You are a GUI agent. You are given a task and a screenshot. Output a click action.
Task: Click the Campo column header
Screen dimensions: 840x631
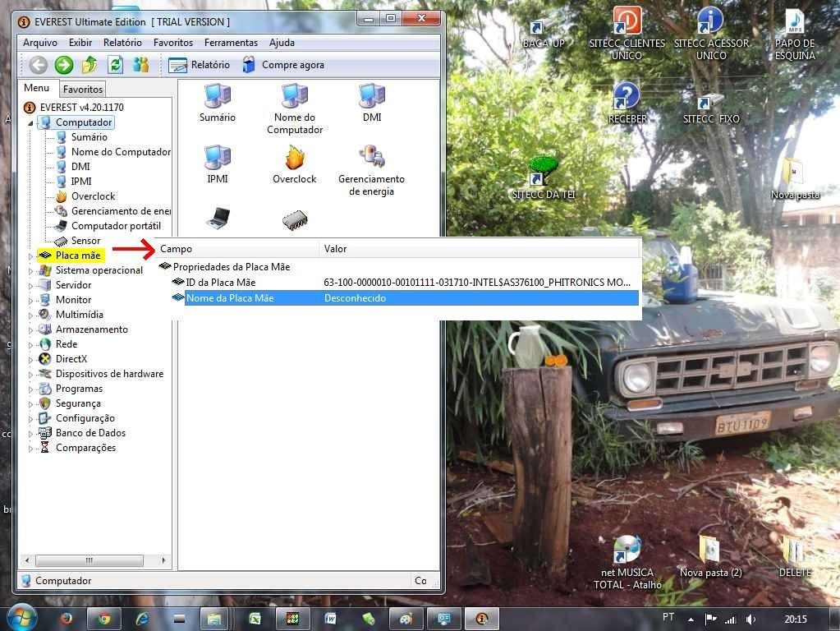tap(237, 249)
